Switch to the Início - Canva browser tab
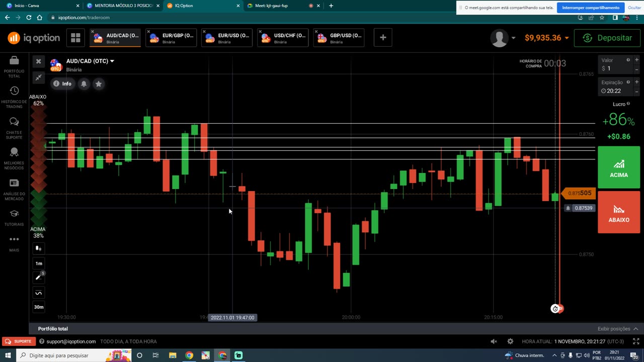 coord(42,6)
